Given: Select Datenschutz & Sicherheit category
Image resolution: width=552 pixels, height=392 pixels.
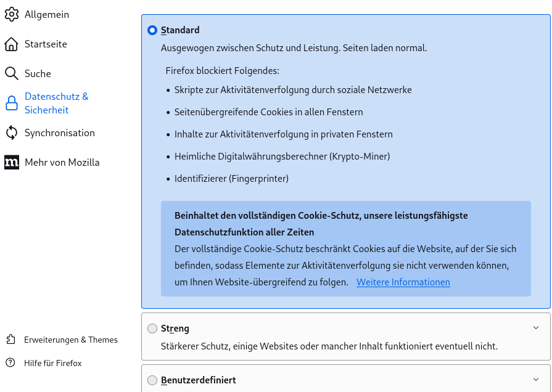Looking at the screenshot, I should (x=56, y=103).
